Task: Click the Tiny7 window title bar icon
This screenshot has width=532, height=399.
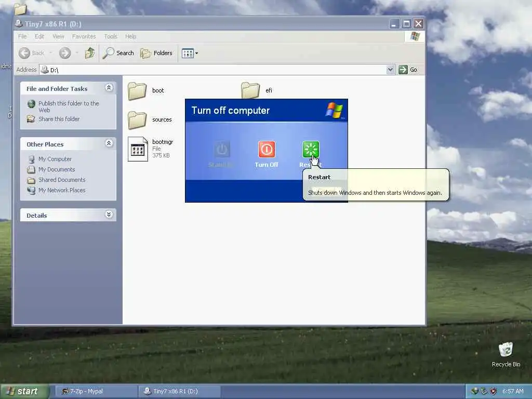Action: point(19,24)
